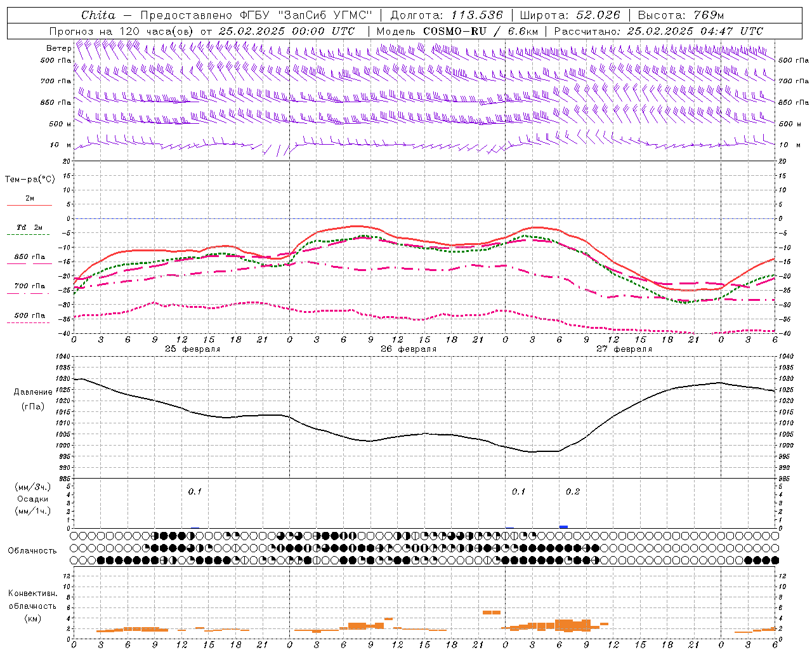
Task: Click "12" on the left convective cloud axis
Action: click(x=66, y=576)
